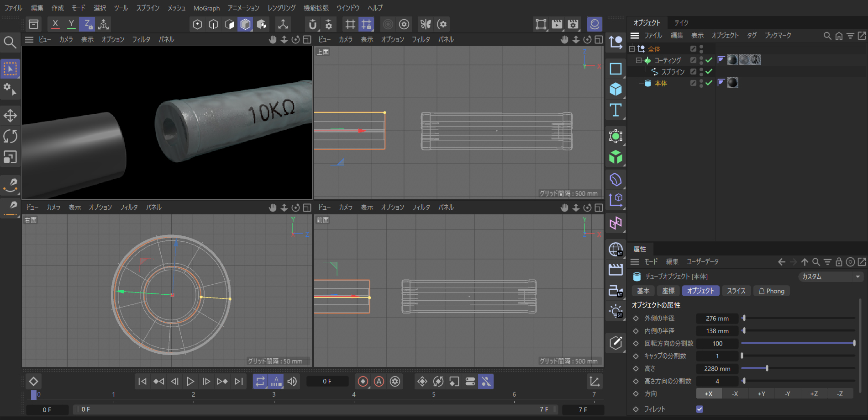Screen dimensions: 868x420
Task: Open the カスタム dropdown in attributes
Action: [831, 276]
